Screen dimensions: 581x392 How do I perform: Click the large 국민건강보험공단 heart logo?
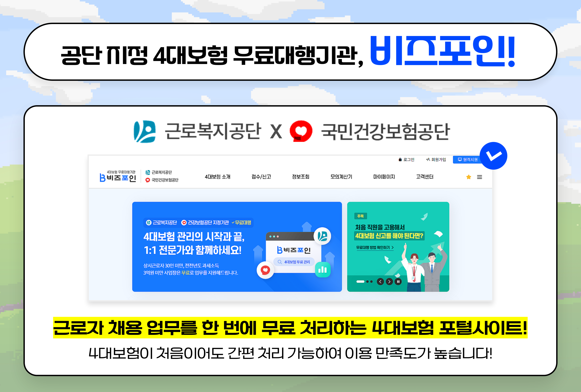[x=301, y=131]
